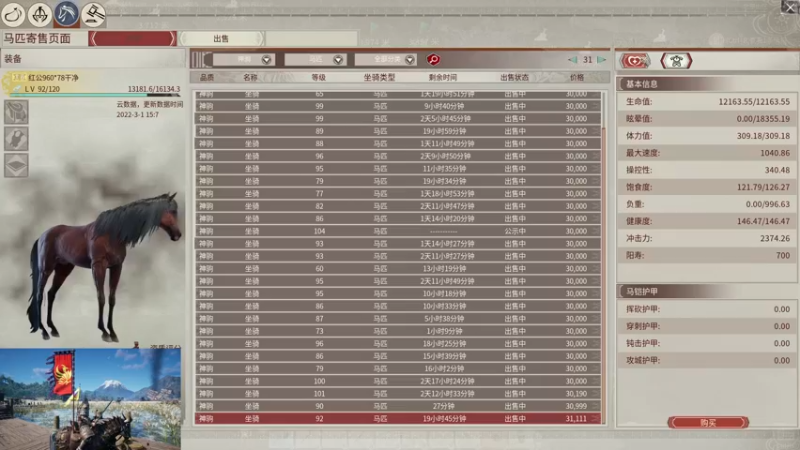Select the horse armor equipment slot
Viewport: 800px width, 450px height.
(x=16, y=138)
